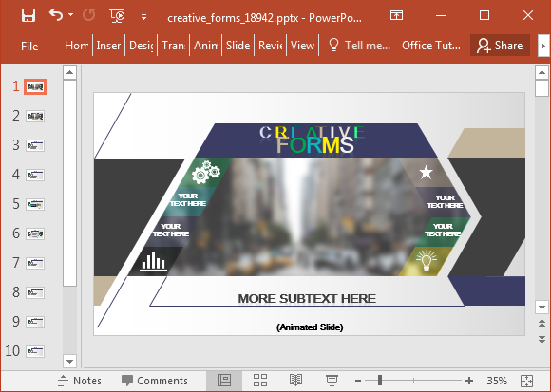
Task: Select the lightbulb icon on slide
Action: point(427,260)
